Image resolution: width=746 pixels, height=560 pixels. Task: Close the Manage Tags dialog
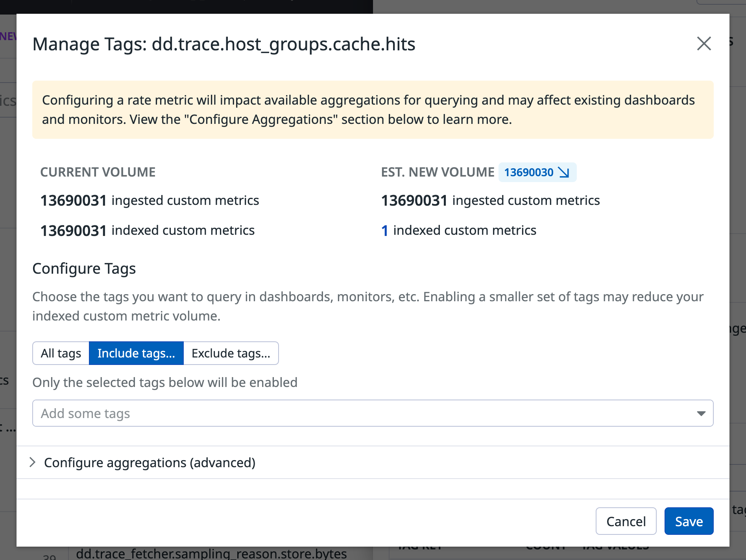[704, 44]
